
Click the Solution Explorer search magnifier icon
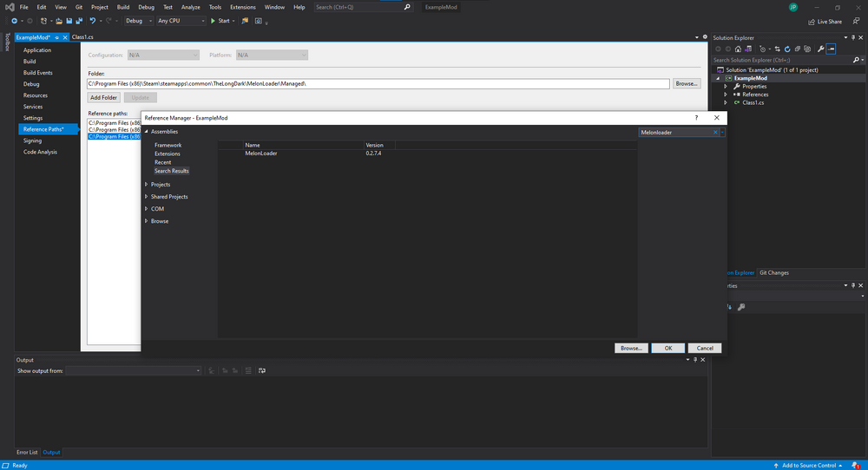click(x=856, y=60)
